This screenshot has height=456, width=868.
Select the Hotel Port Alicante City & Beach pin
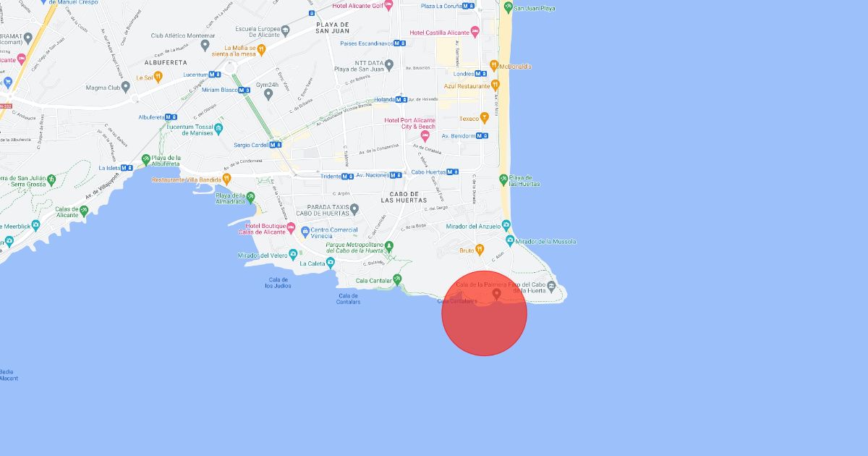tap(425, 135)
